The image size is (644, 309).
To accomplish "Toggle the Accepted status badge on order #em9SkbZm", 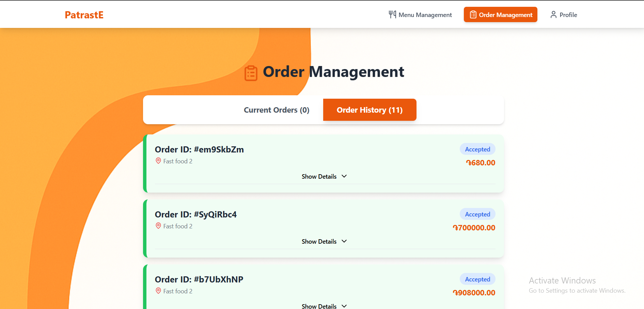I will click(477, 149).
